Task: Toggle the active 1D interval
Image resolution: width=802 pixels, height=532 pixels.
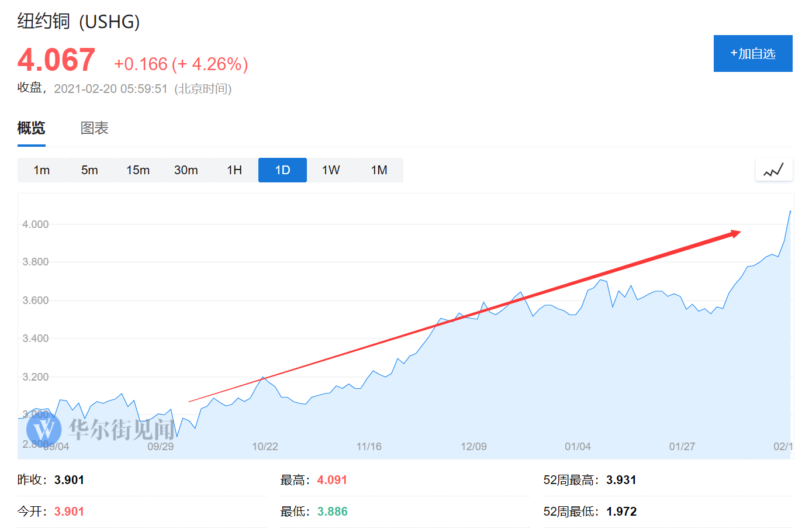Action: (282, 170)
